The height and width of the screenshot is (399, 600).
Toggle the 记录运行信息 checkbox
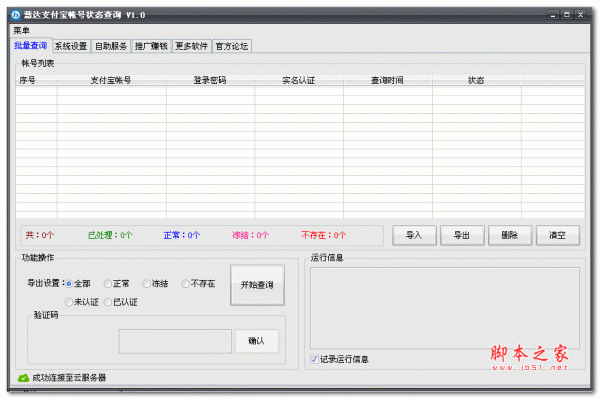click(x=315, y=359)
